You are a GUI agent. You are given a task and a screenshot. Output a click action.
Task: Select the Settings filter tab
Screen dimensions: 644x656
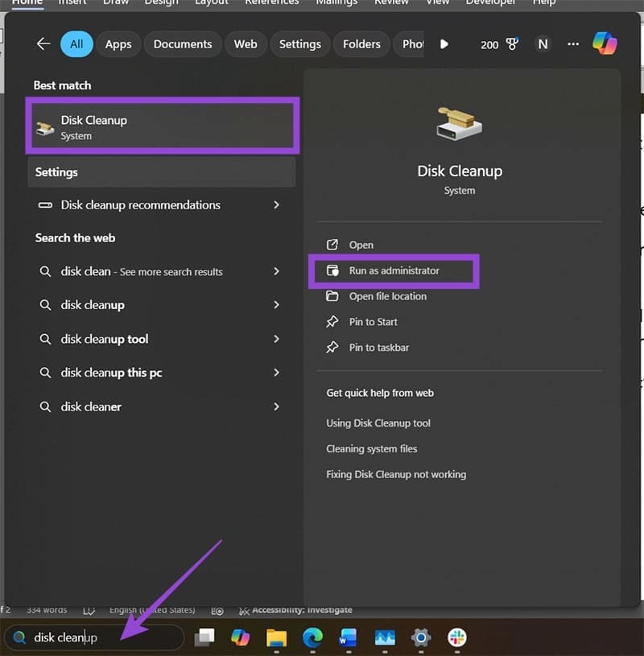click(x=299, y=44)
